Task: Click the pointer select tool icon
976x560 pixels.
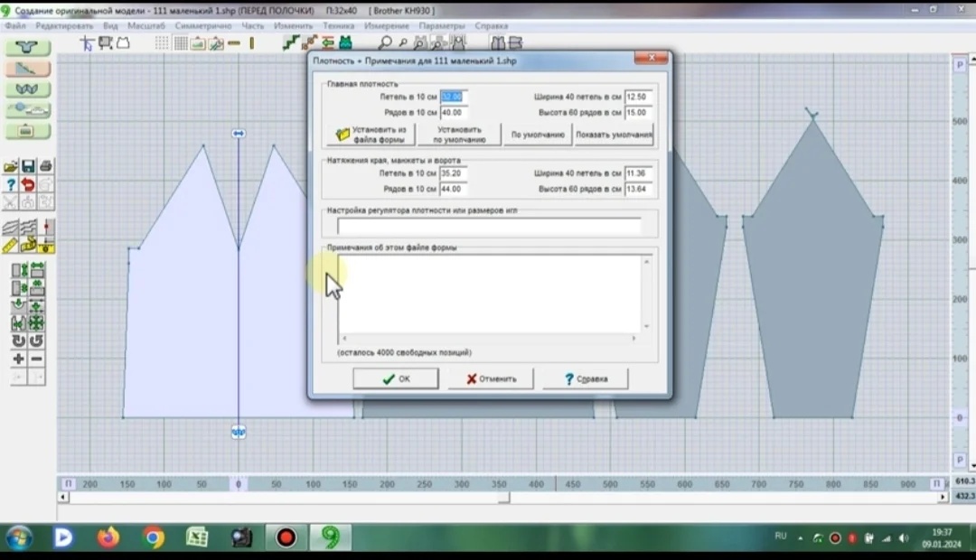Action: (87, 43)
